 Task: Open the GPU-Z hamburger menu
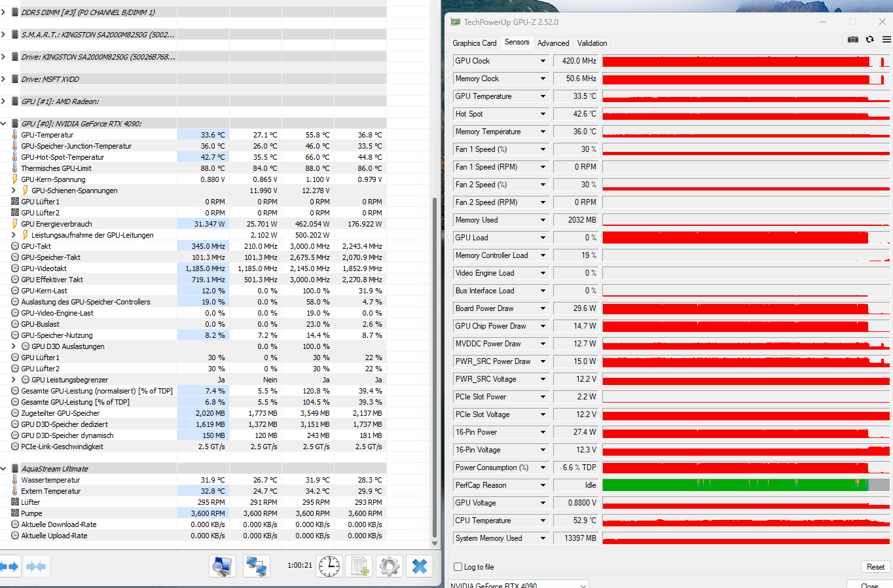point(886,39)
